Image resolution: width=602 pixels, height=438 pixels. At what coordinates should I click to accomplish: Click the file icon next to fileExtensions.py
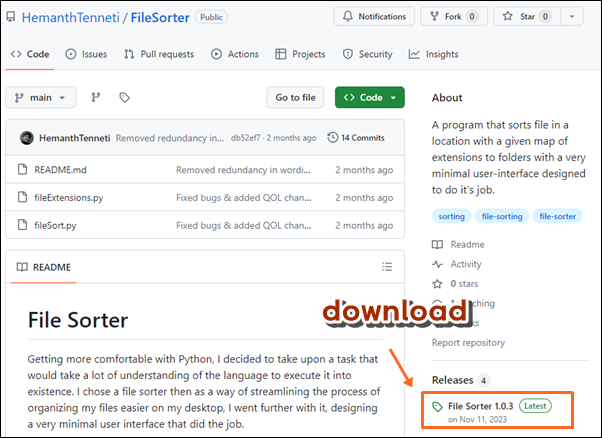click(23, 197)
